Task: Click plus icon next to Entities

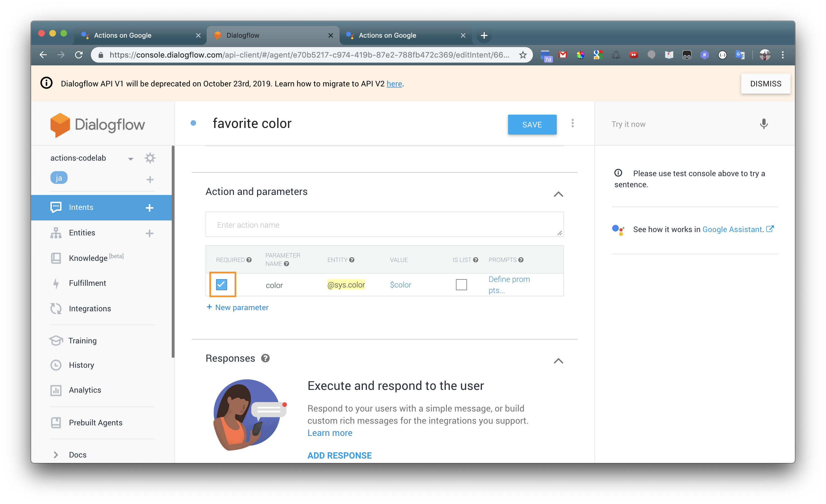Action: tap(150, 233)
